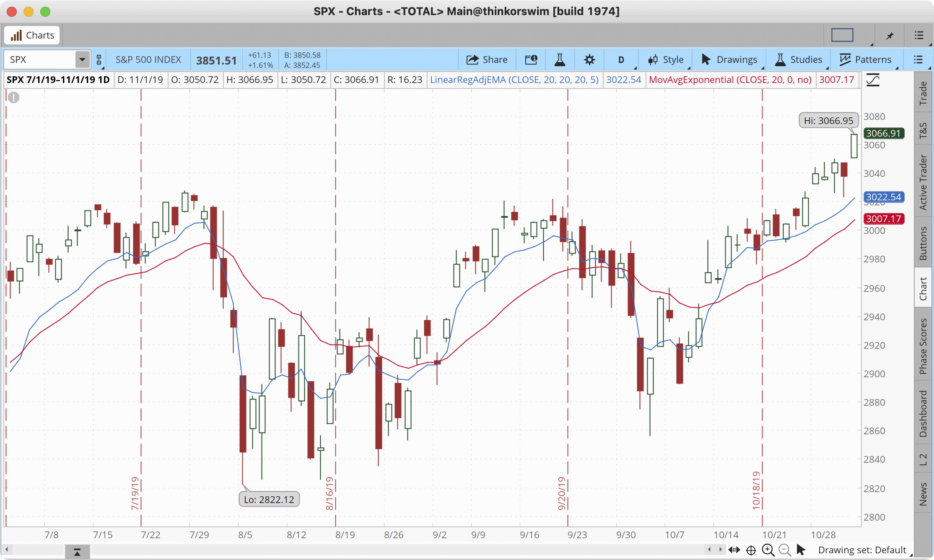Open the Trade side tab
This screenshot has width=934, height=560.
click(x=923, y=93)
